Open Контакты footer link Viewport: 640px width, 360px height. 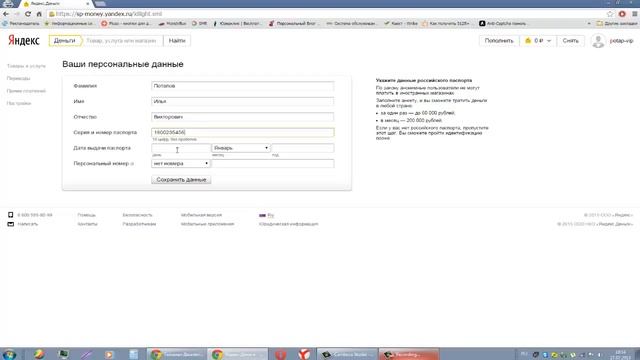(x=87, y=224)
